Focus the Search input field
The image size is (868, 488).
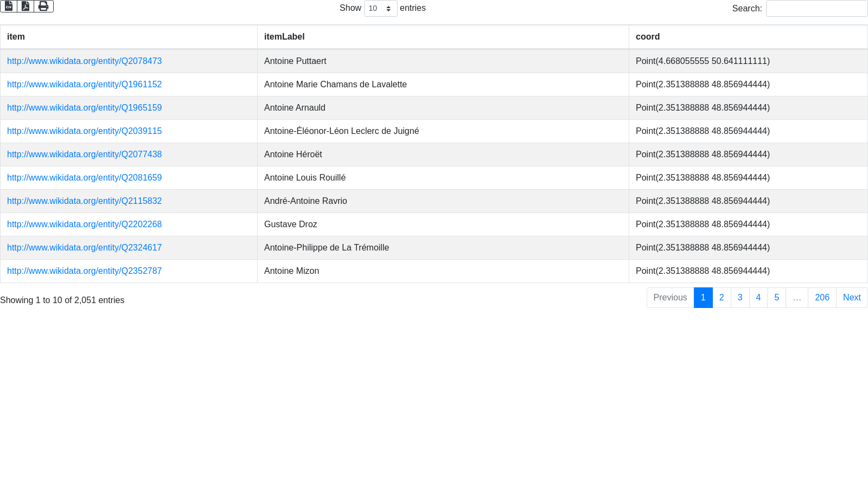point(816,8)
